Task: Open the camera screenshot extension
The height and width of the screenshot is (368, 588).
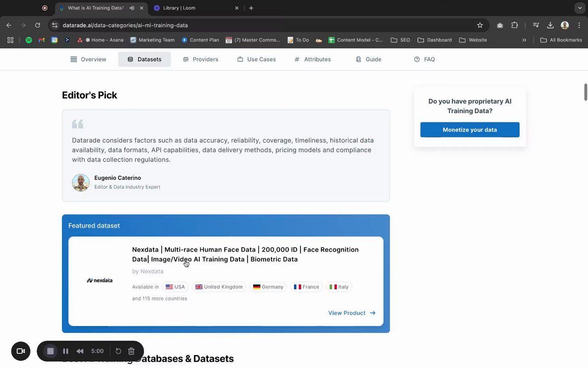Action: pos(500,25)
